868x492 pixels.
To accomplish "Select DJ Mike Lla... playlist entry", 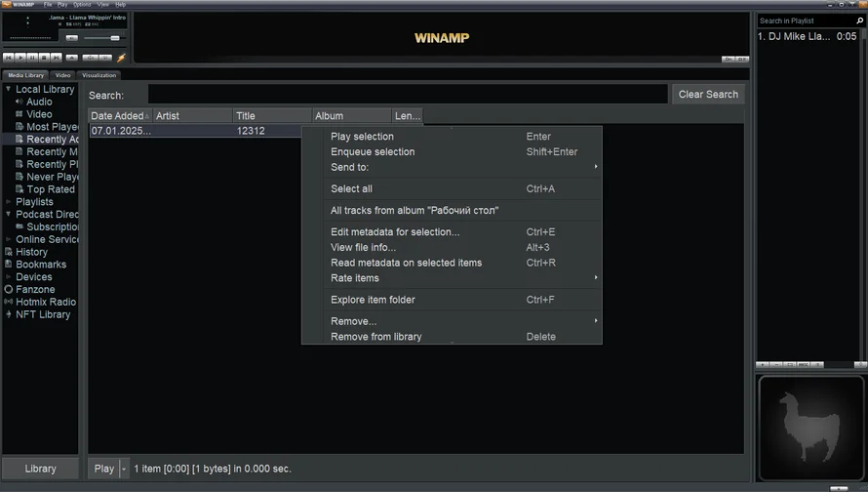I will (x=808, y=36).
